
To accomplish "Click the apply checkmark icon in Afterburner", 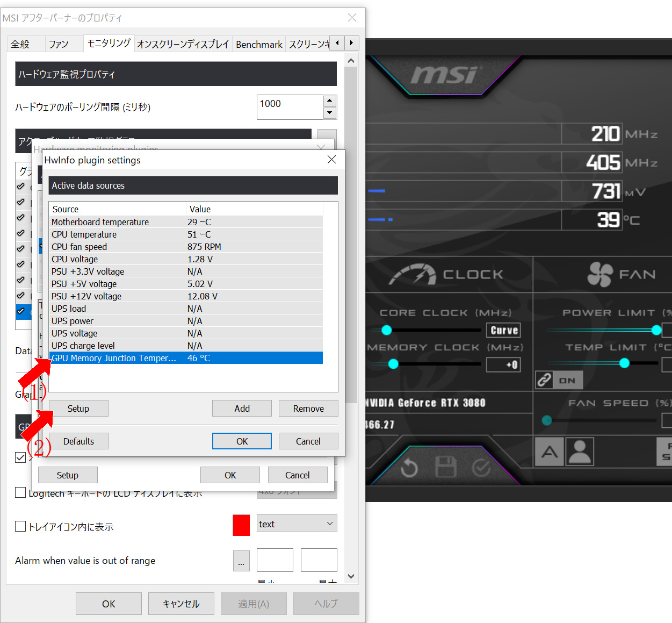I will [481, 468].
